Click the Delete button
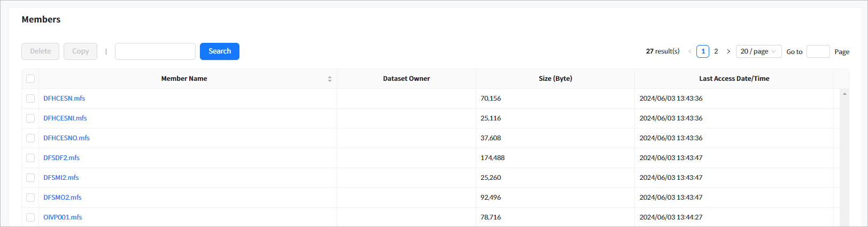The width and height of the screenshot is (868, 227). (x=40, y=51)
